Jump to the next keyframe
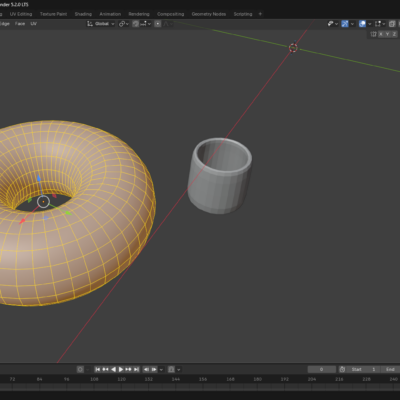Screen dimensions: 400x400 tap(129, 369)
